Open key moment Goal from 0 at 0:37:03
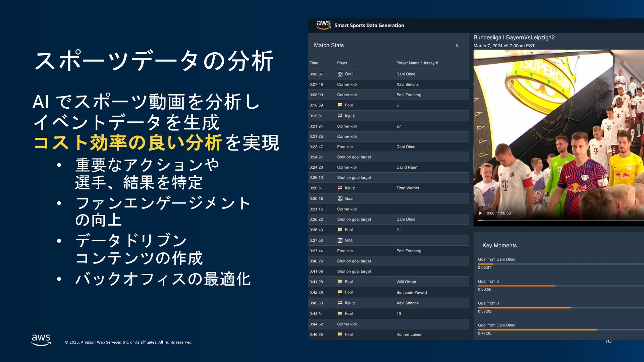The image size is (644, 362). (x=488, y=303)
